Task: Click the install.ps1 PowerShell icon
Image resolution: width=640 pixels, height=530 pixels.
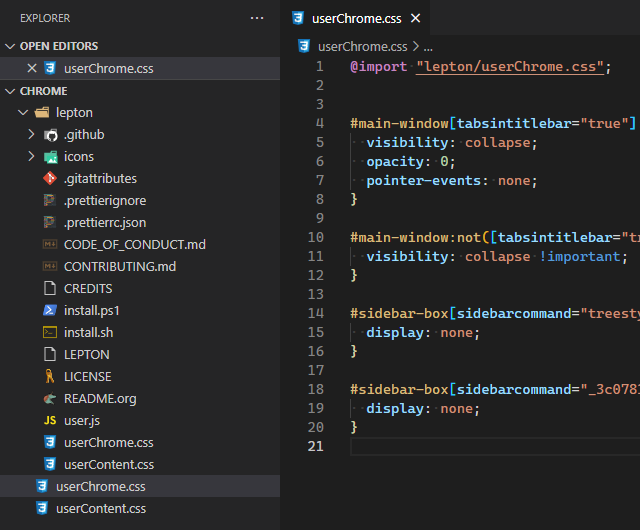Action: coord(50,310)
